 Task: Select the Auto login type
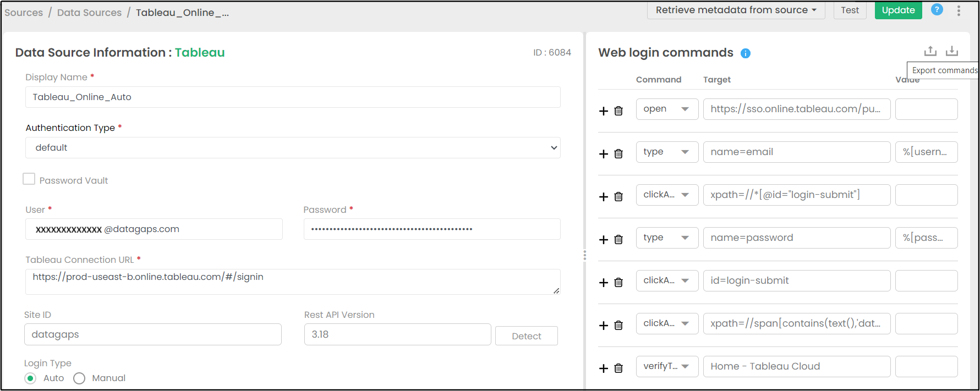pyautogui.click(x=31, y=378)
